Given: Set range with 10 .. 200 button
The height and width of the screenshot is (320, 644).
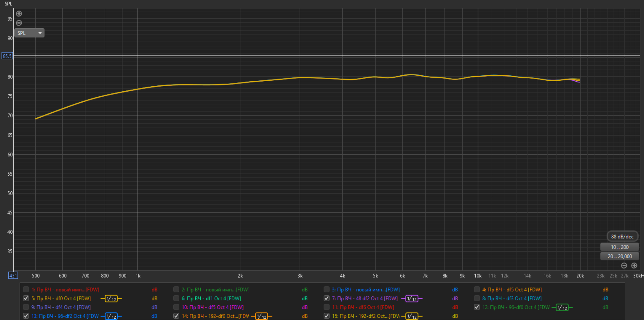Looking at the screenshot, I should click(x=619, y=247).
